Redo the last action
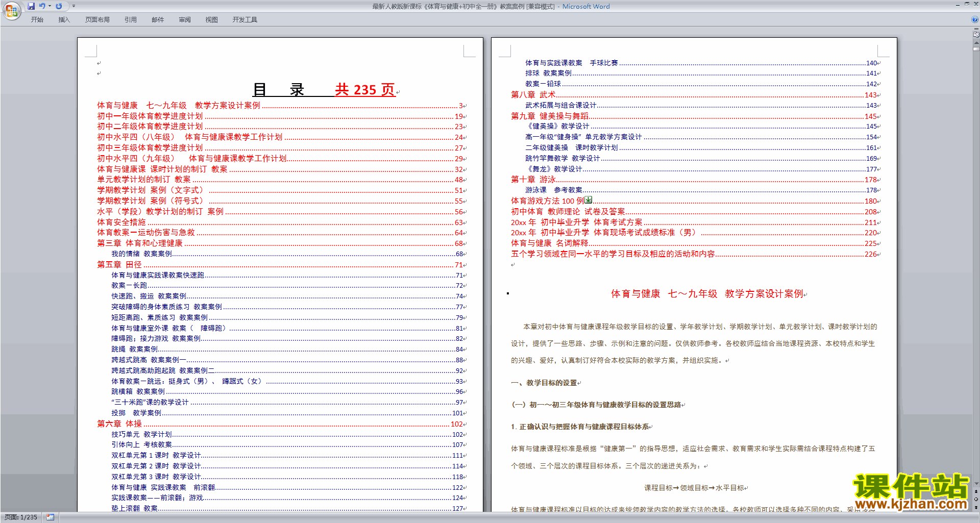Viewport: 980px width, 523px height. 59,6
